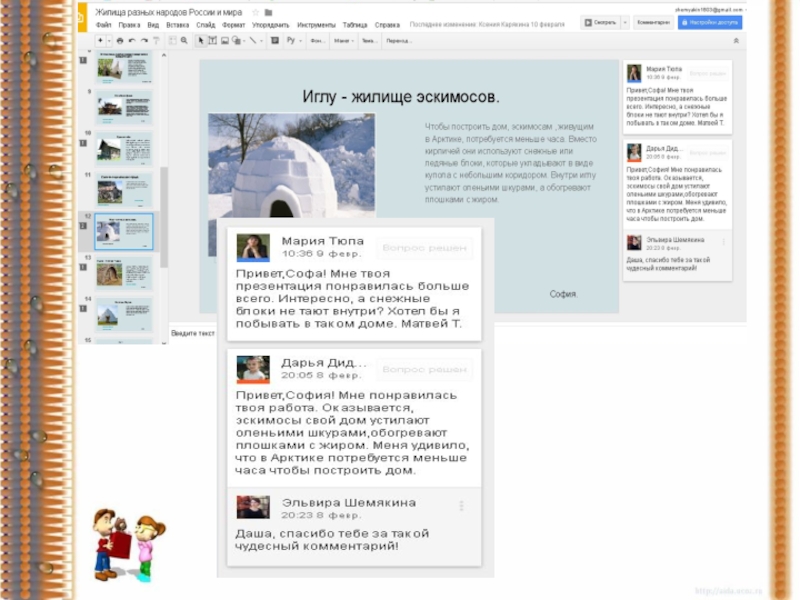Collapse the toolbar with the double chevron
The image size is (800, 600).
pos(738,41)
